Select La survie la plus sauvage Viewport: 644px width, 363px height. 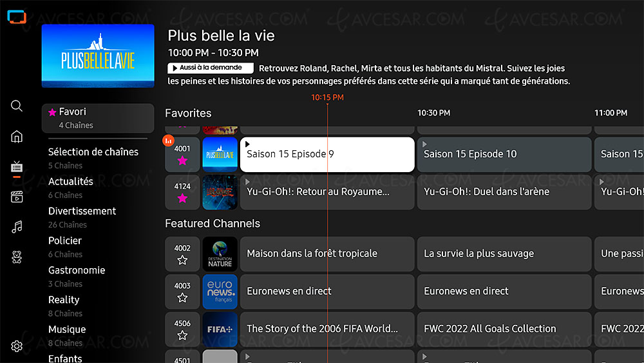click(504, 254)
